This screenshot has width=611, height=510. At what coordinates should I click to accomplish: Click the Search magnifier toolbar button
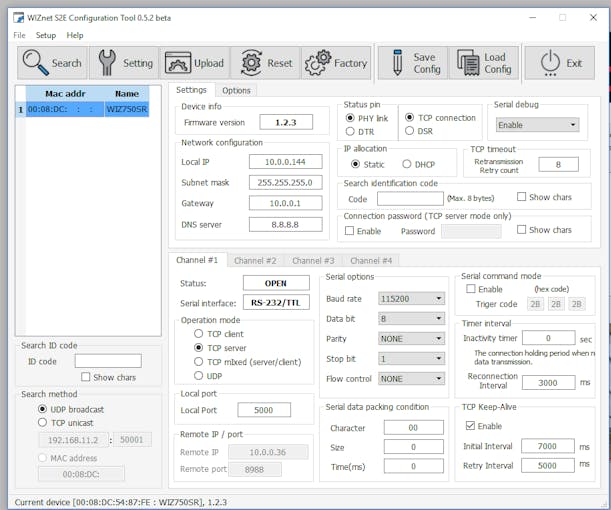52,63
